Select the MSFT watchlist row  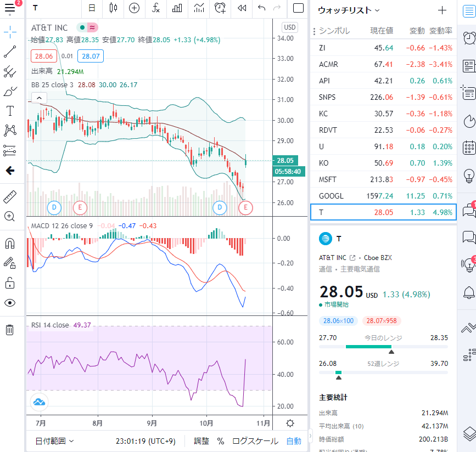tap(383, 179)
